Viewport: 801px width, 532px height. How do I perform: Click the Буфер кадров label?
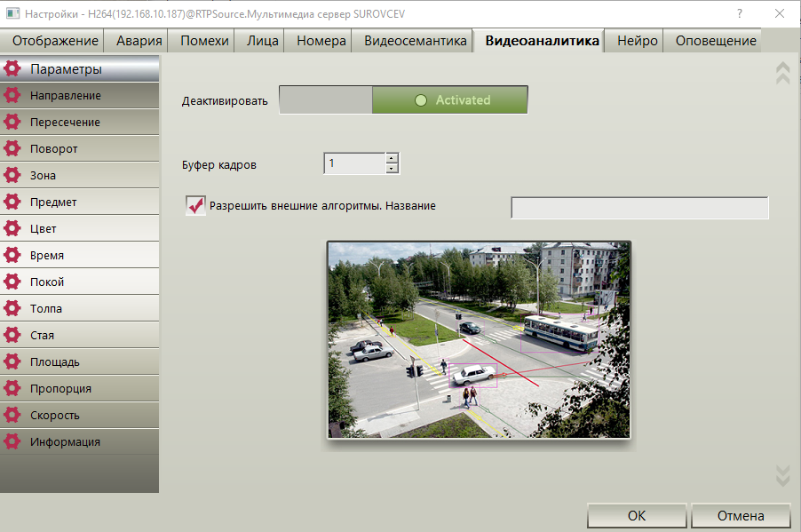(219, 164)
